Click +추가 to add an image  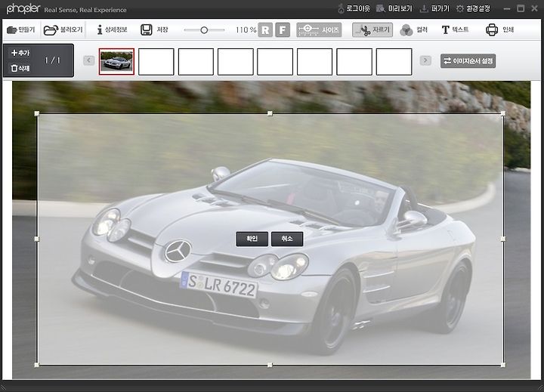point(20,53)
